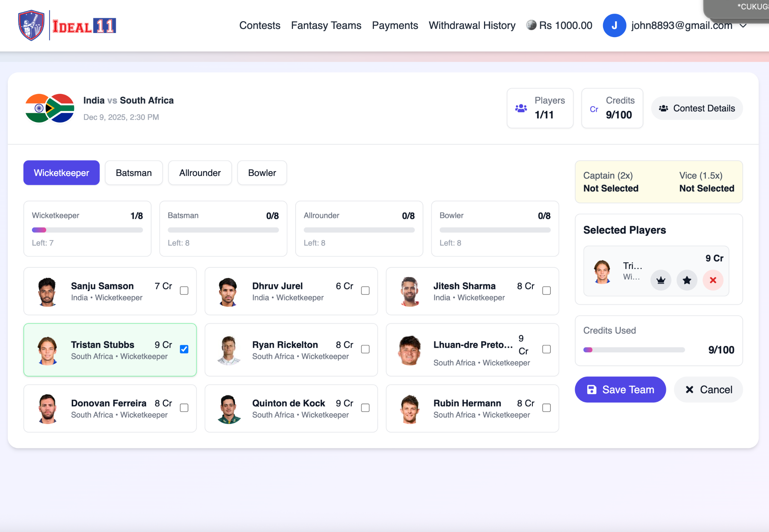Select Quinton de Kock checkbox
Screen dimensions: 769x532
[x=365, y=408]
